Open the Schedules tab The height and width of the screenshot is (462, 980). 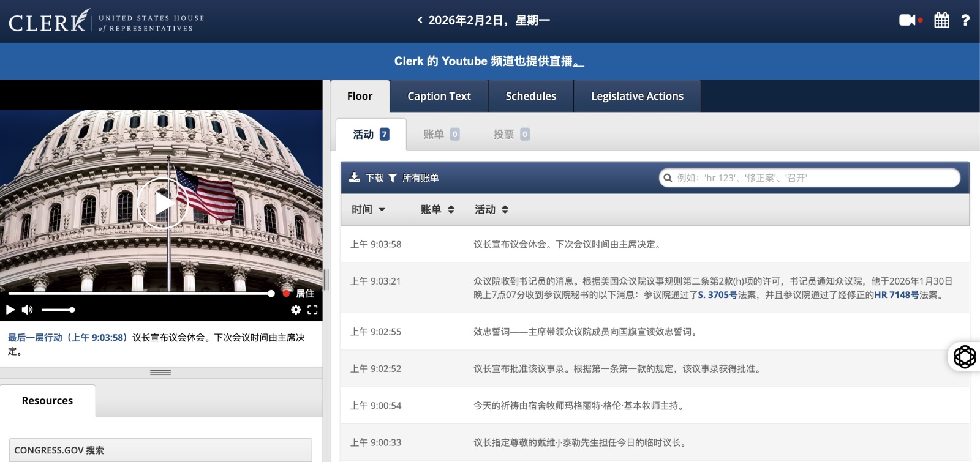tap(531, 96)
